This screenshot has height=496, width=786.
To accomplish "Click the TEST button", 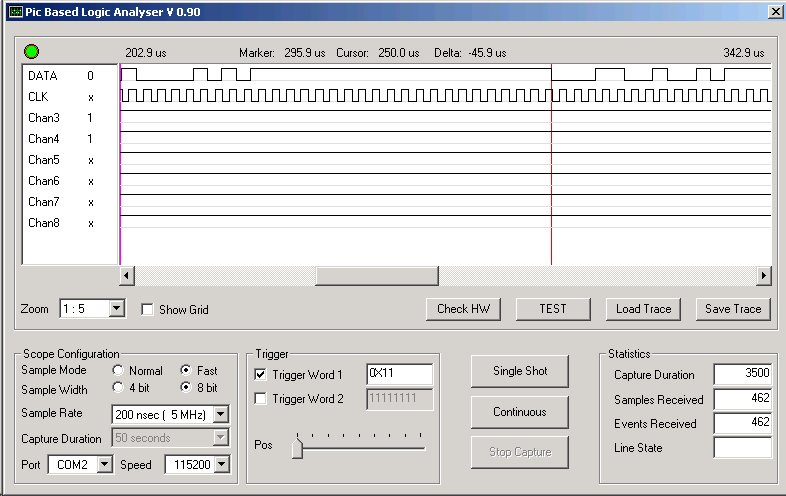I will [x=553, y=309].
